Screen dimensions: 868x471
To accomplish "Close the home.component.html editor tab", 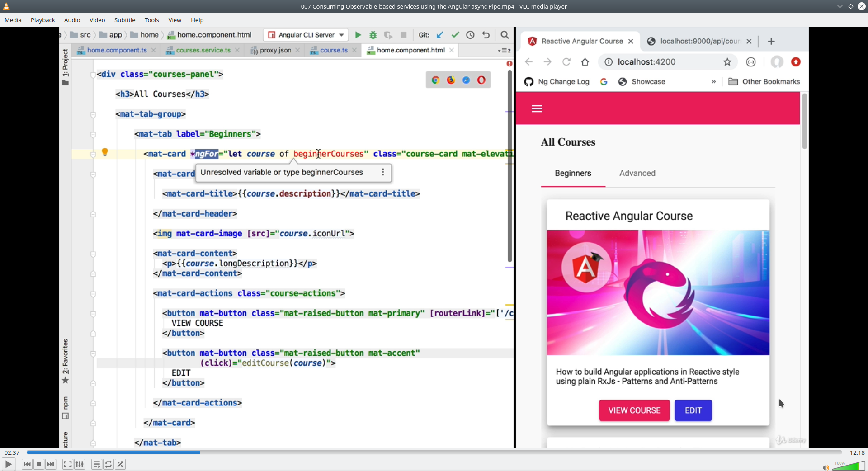I will 452,50.
